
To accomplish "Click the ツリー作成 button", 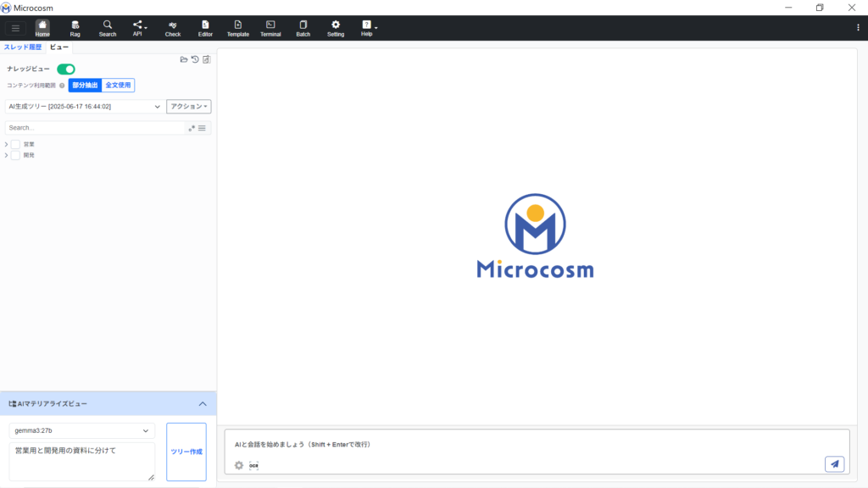I will tap(186, 452).
